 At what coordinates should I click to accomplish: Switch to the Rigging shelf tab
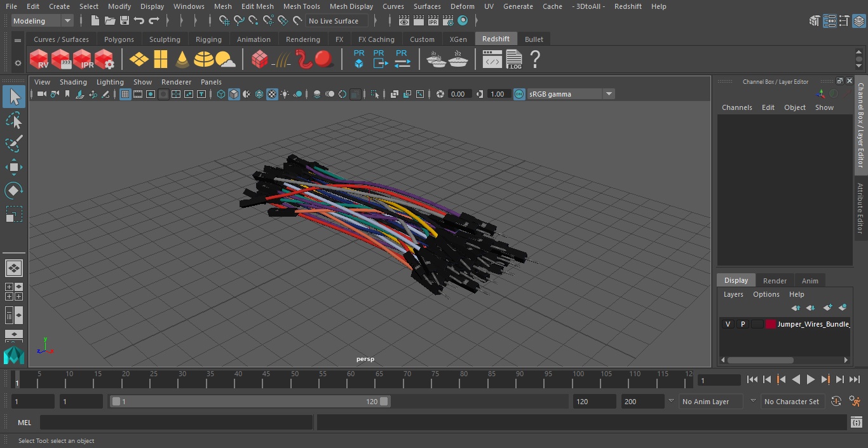tap(208, 39)
